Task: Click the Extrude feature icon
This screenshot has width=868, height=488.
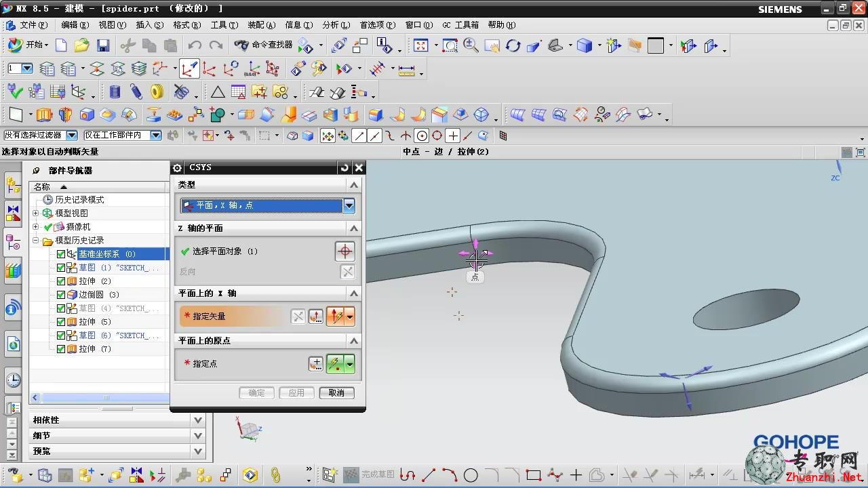Action: pyautogui.click(x=44, y=115)
